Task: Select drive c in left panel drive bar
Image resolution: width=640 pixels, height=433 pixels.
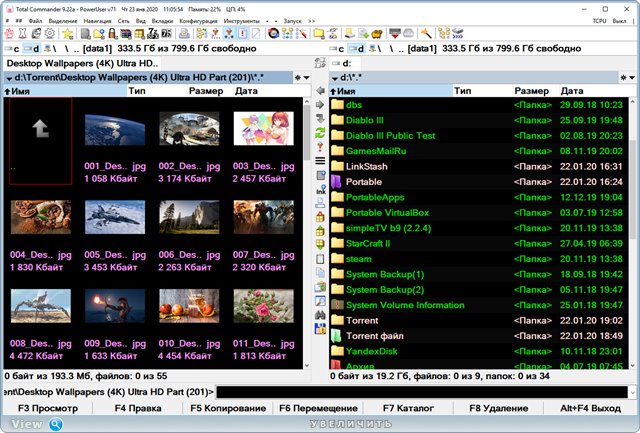Action: (12, 49)
